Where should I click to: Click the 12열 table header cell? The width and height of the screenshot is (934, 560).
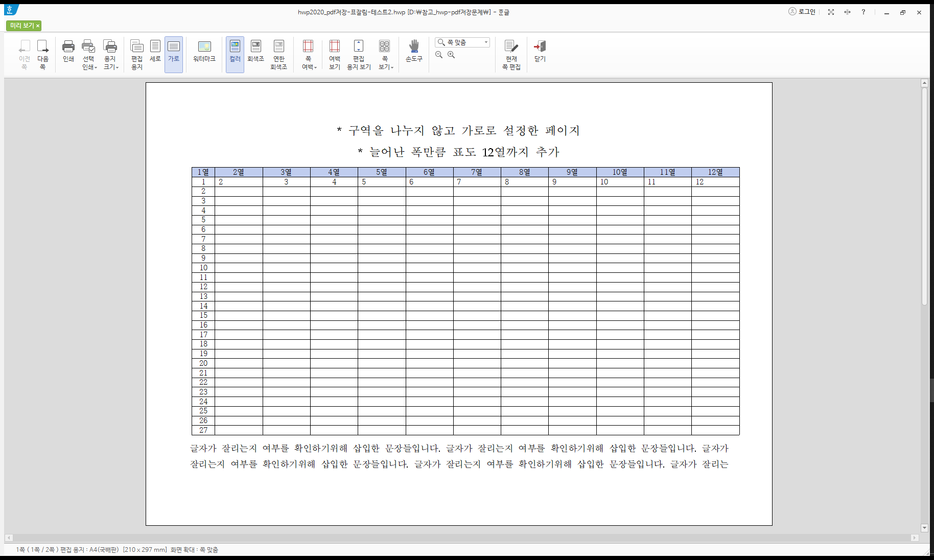(715, 172)
